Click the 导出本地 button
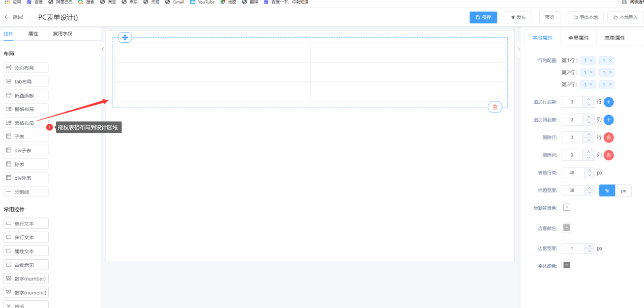644x308 pixels. click(586, 17)
